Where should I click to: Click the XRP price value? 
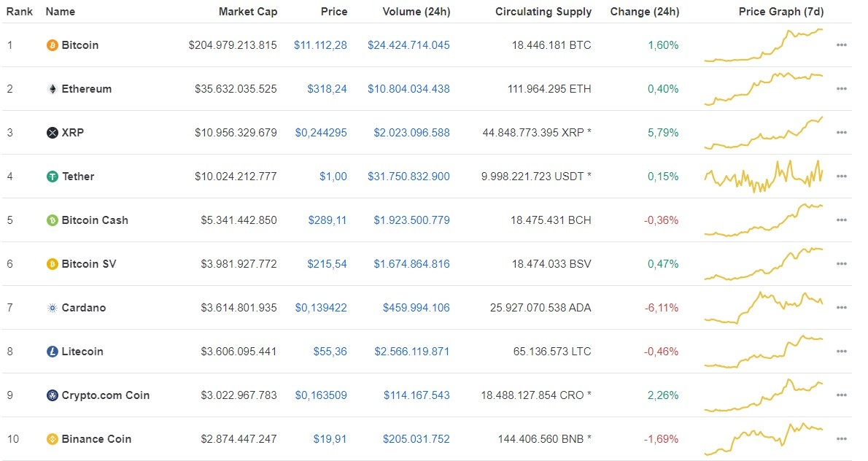pos(322,132)
